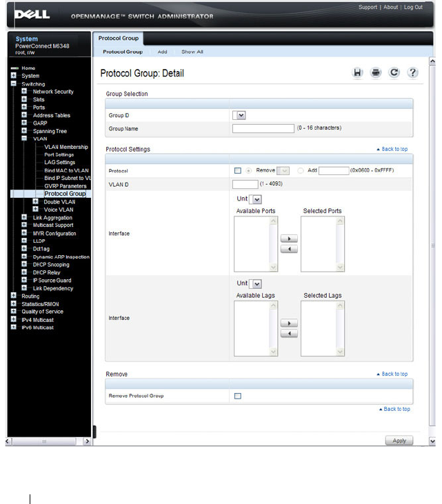Click inside the VLAN ID field
The image size is (442, 504).
coord(245,184)
